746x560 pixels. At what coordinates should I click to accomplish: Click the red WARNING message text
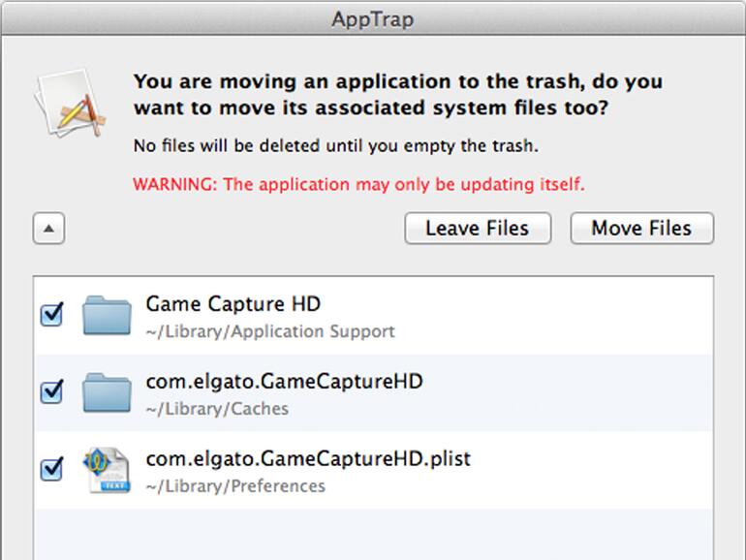(358, 184)
